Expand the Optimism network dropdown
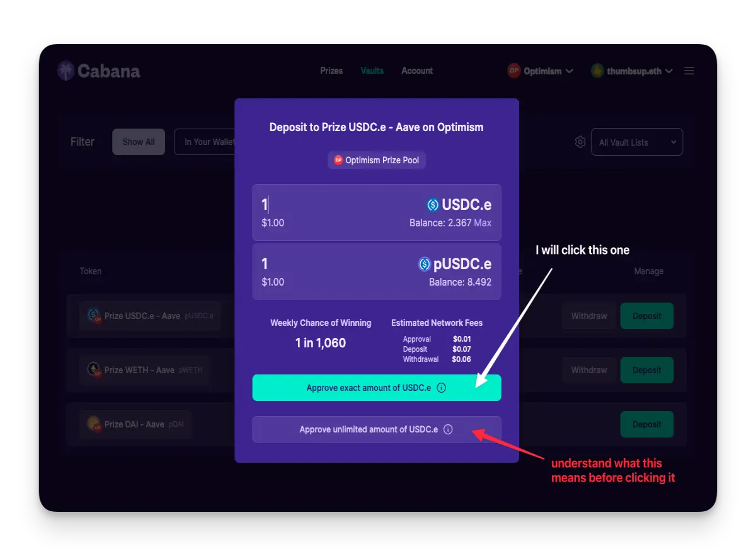 tap(541, 71)
